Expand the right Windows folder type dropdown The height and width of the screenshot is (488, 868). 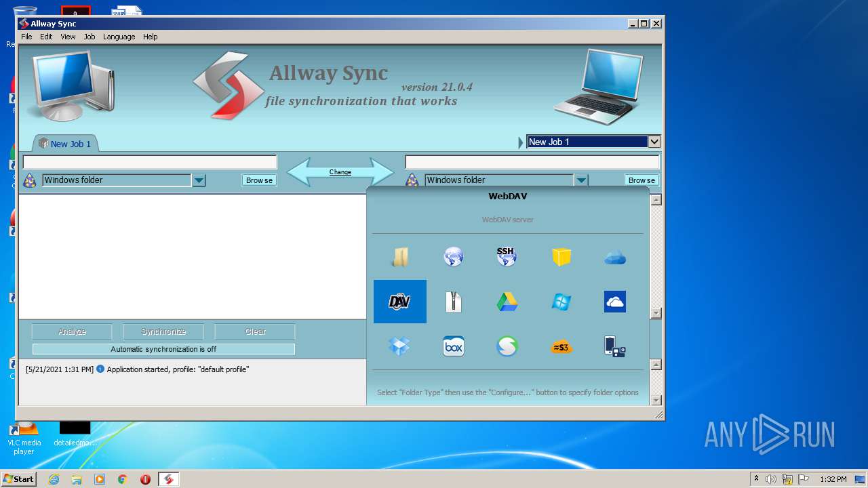(x=581, y=180)
